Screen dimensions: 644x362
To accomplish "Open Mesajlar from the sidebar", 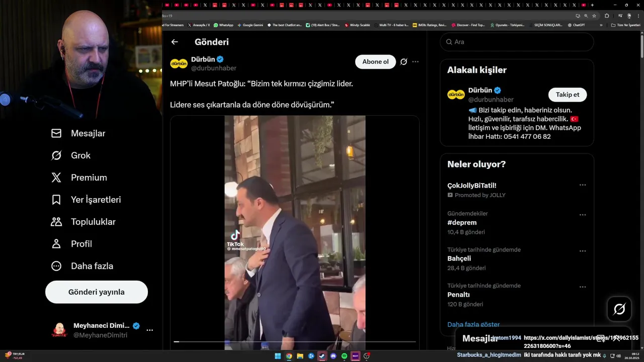I will point(78,133).
